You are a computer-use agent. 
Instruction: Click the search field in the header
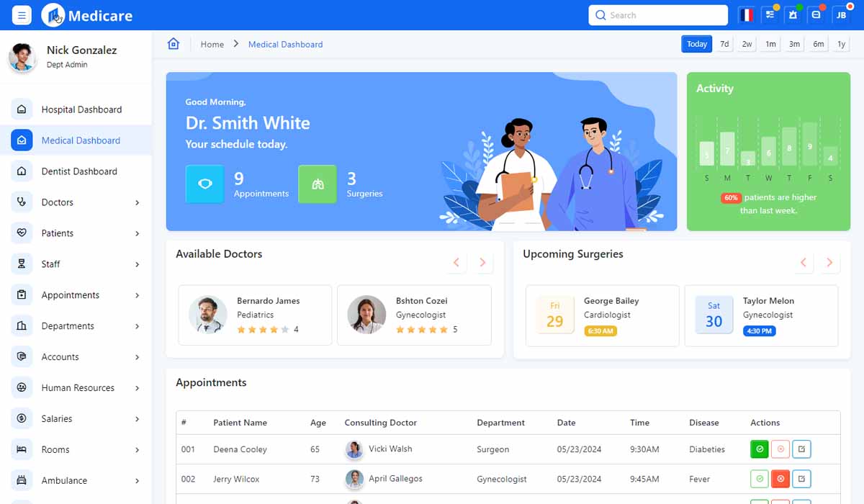(657, 15)
